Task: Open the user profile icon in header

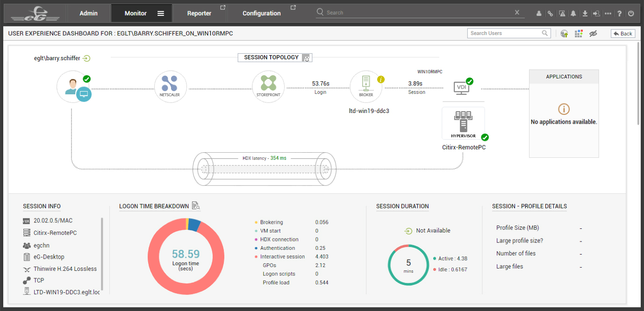Action: [539, 14]
